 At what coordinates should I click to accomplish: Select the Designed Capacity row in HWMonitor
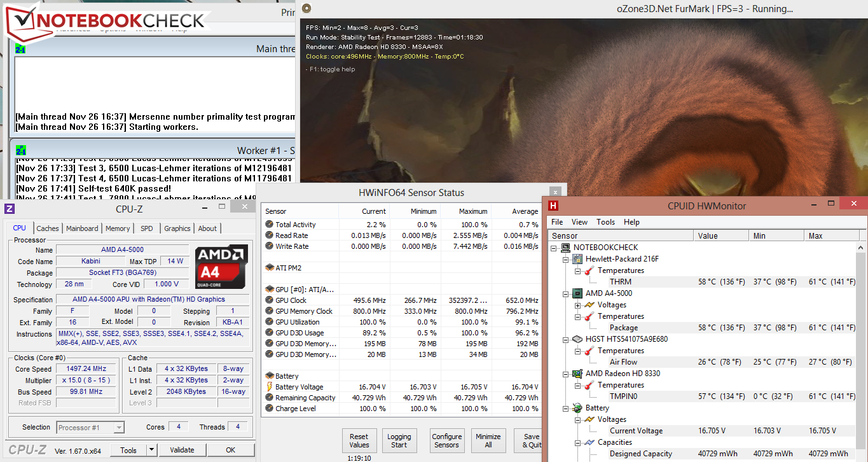click(x=701, y=454)
